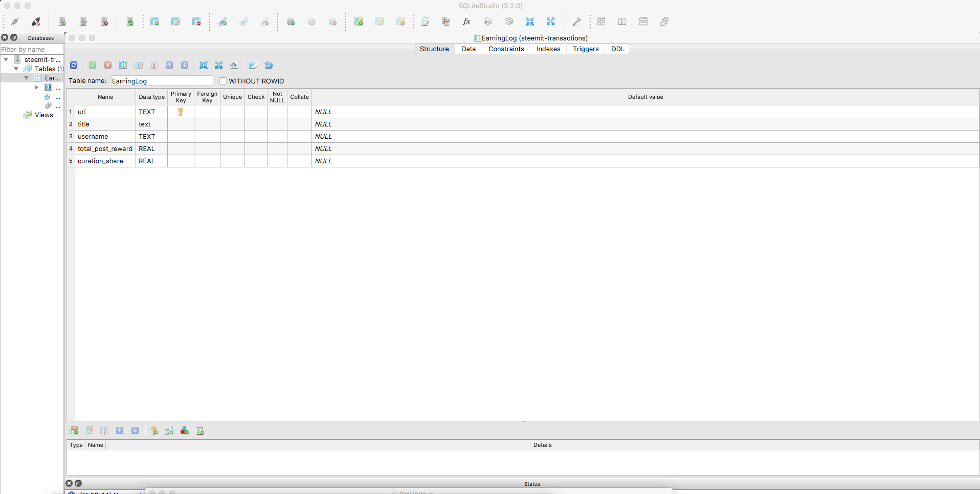980x494 pixels.
Task: Create a new view with lightning-plus icon
Action: pos(359,22)
